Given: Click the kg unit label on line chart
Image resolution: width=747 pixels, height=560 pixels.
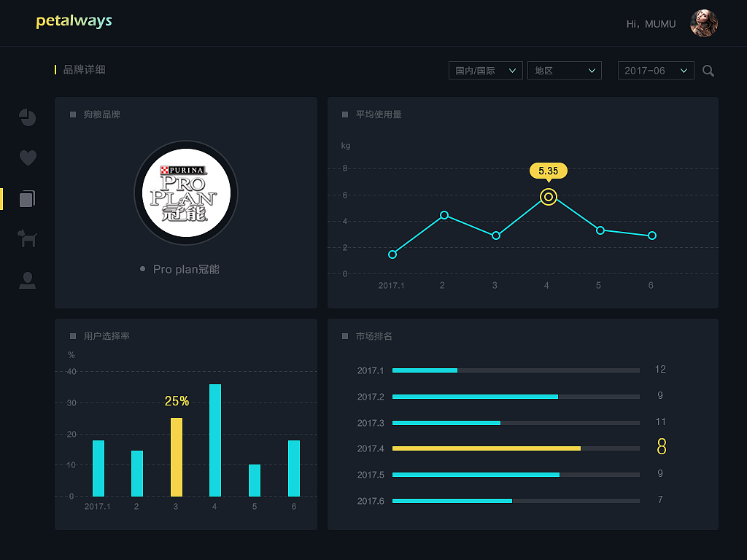Looking at the screenshot, I should [346, 146].
